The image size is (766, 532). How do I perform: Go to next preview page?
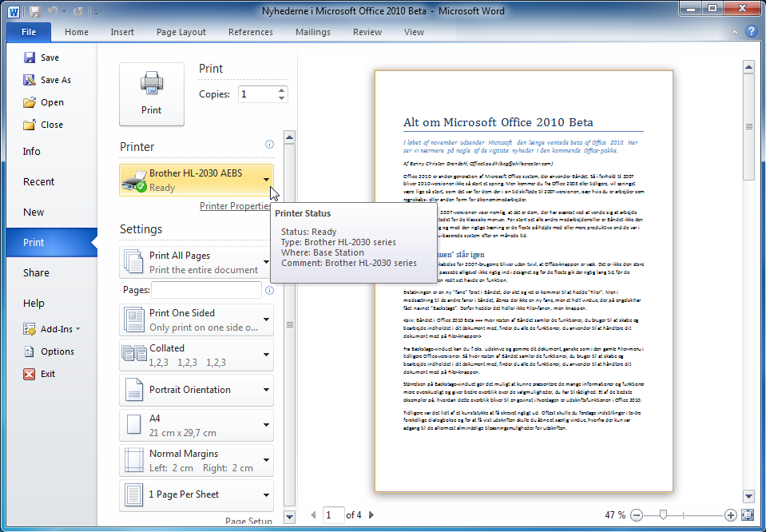pos(371,515)
